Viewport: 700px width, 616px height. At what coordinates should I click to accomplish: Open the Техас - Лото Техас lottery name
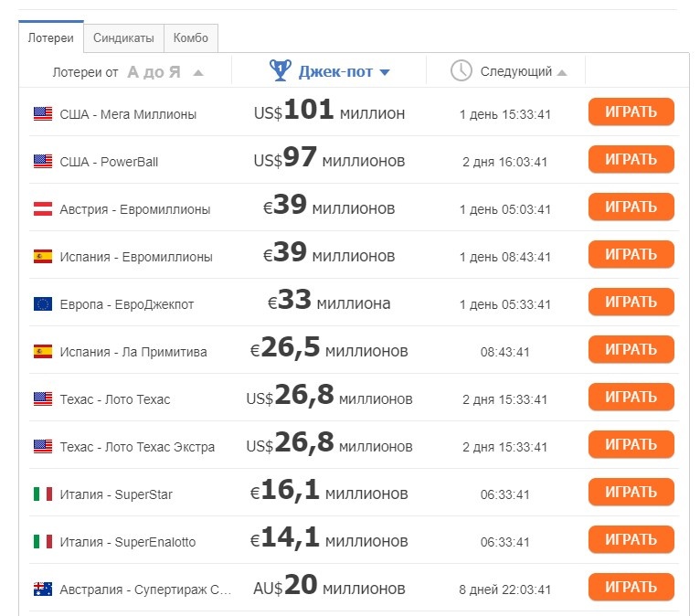click(115, 399)
